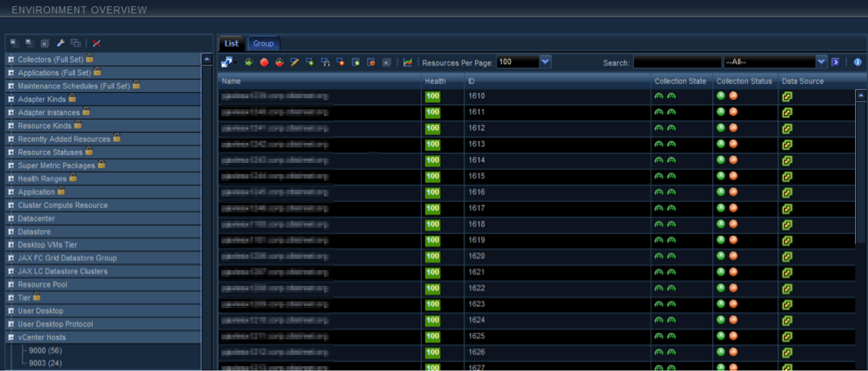Click the green arrow start collecting icon
This screenshot has height=371, width=868.
coord(248,62)
